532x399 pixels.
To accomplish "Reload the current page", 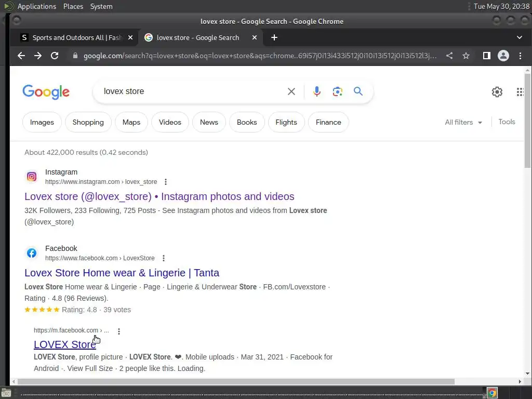I will 55,56.
